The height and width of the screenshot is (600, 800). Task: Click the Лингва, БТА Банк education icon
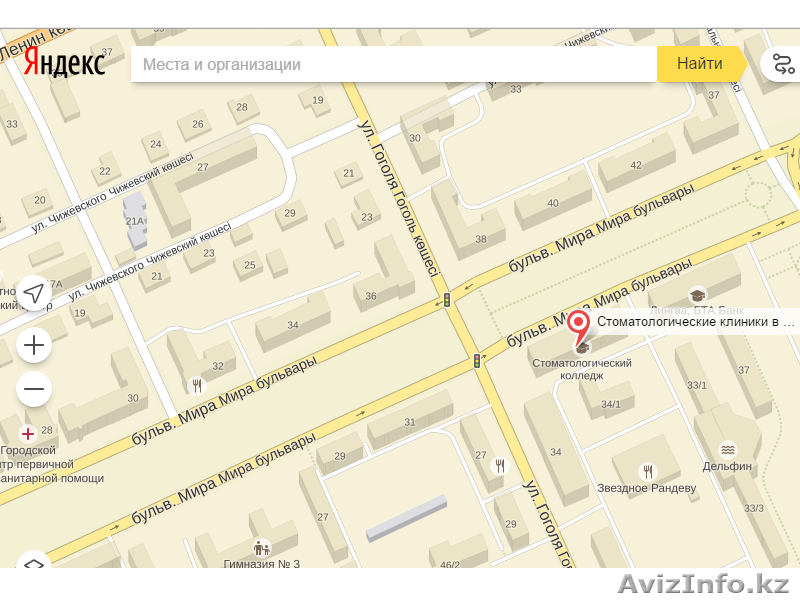click(x=697, y=295)
